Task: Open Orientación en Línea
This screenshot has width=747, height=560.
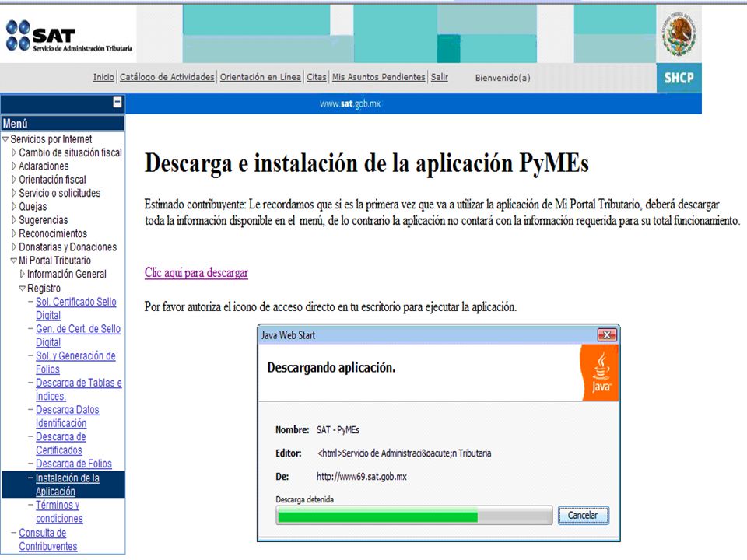Action: [260, 77]
